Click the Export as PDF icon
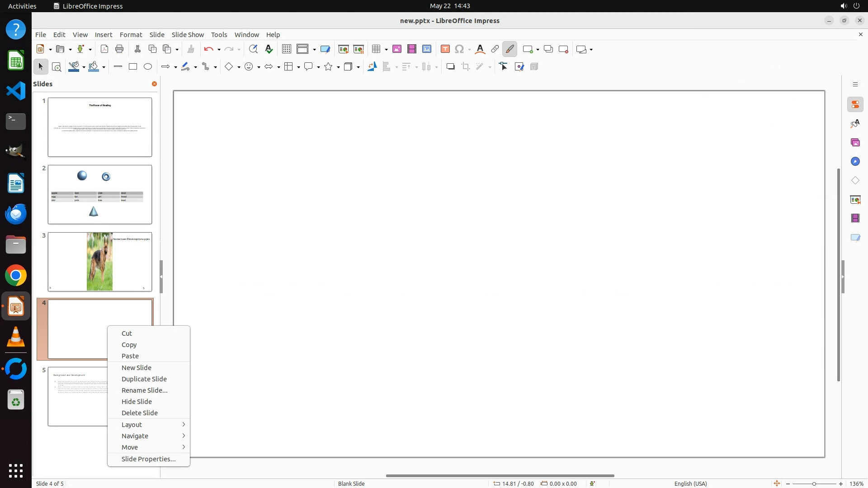 click(x=104, y=49)
